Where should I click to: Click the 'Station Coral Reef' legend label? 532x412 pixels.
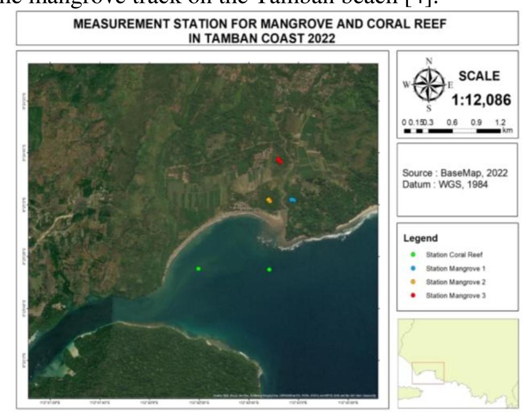click(454, 255)
